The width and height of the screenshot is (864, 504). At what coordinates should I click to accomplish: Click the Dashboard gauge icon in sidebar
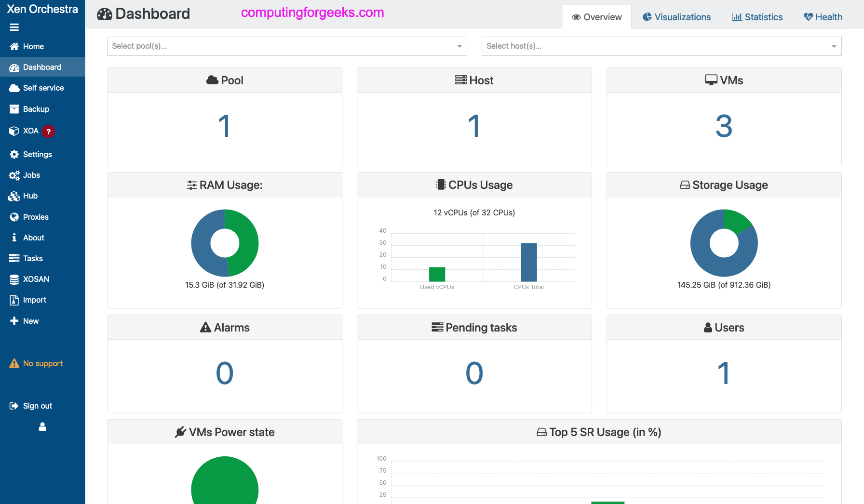click(14, 67)
